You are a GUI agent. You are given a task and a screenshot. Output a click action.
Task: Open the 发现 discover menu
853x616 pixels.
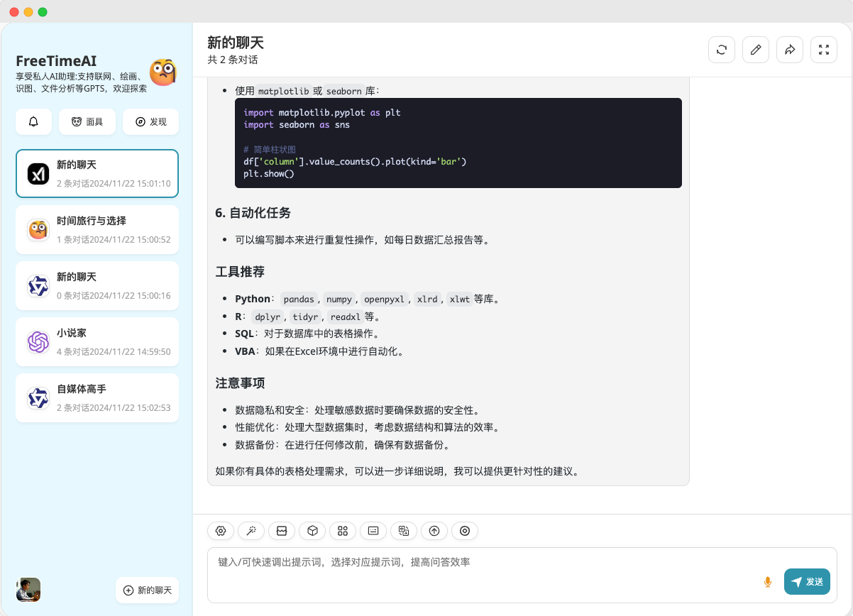click(x=150, y=121)
